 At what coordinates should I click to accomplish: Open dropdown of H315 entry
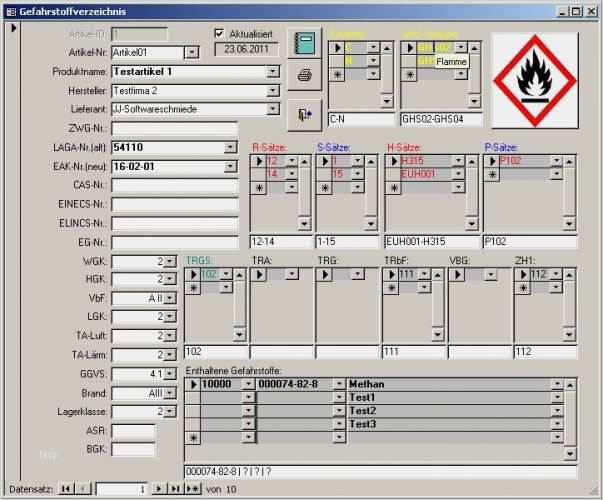(x=458, y=161)
